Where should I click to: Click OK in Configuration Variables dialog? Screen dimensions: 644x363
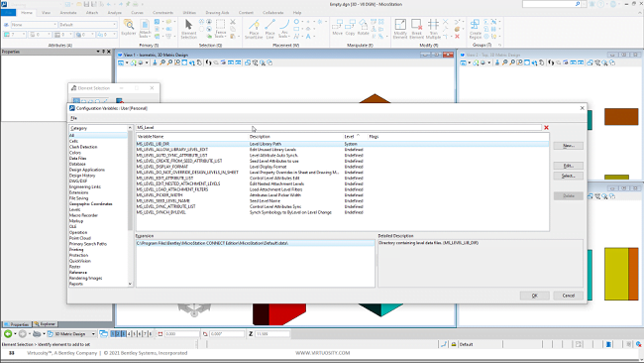click(x=534, y=296)
